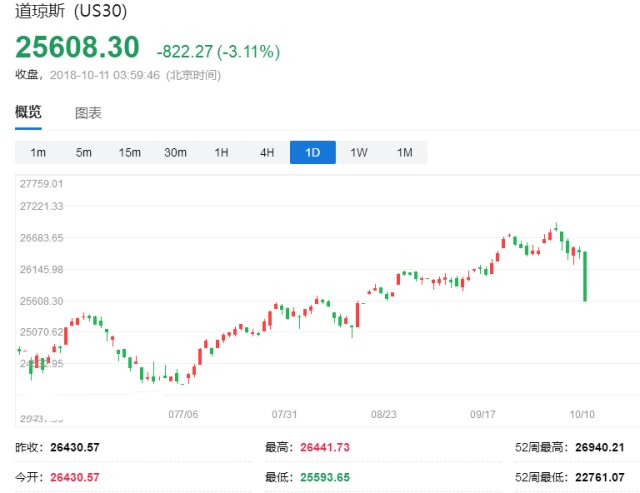This screenshot has height=493, width=640.
Task: Select the 1m timeframe
Action: 38,152
